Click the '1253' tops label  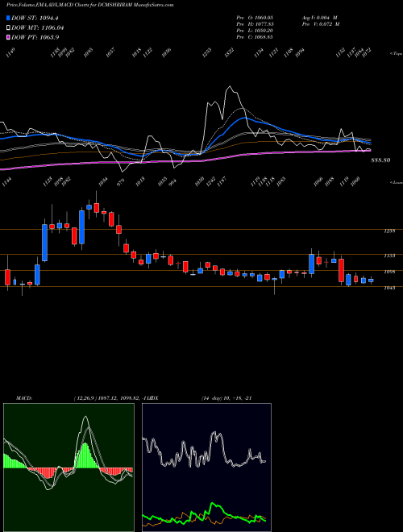[206, 53]
